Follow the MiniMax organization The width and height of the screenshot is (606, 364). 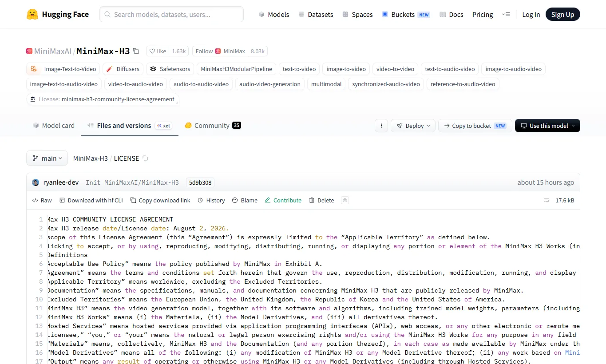(x=220, y=51)
